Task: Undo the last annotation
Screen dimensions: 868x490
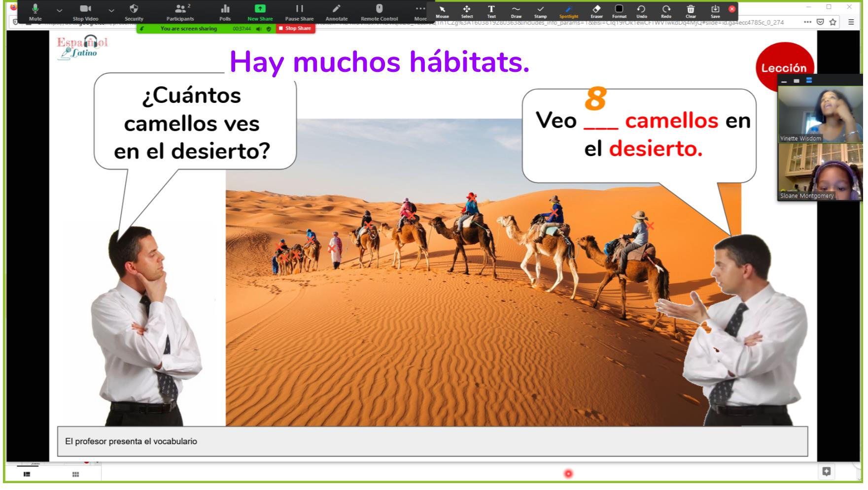Action: 641,11
